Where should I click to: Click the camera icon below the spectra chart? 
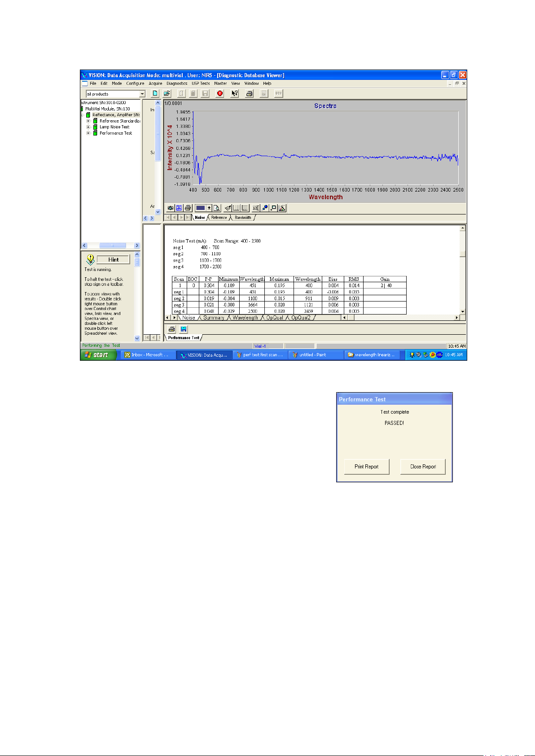coord(171,208)
